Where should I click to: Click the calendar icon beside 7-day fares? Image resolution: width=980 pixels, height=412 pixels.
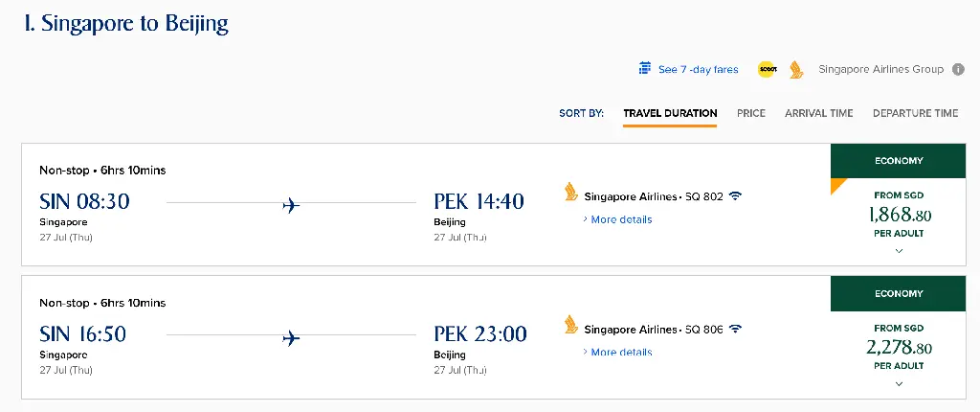pos(645,68)
